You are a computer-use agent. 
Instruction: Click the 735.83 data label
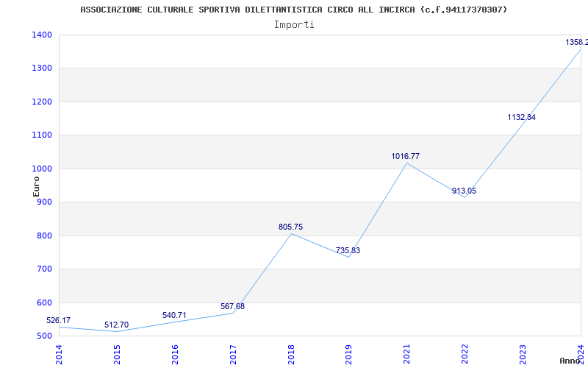[348, 250]
